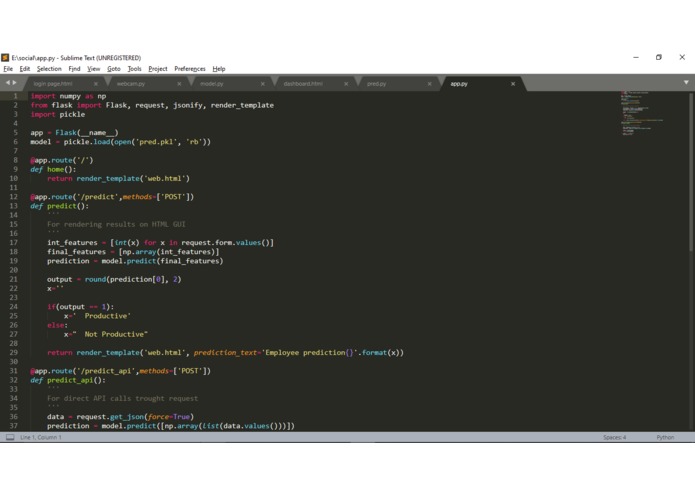This screenshot has height=494, width=695.
Task: Click 'def predict_api():' line
Action: [68, 380]
